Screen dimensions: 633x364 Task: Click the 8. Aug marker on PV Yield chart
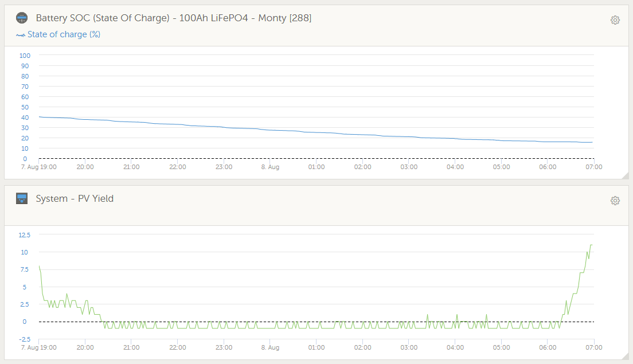[x=270, y=347]
